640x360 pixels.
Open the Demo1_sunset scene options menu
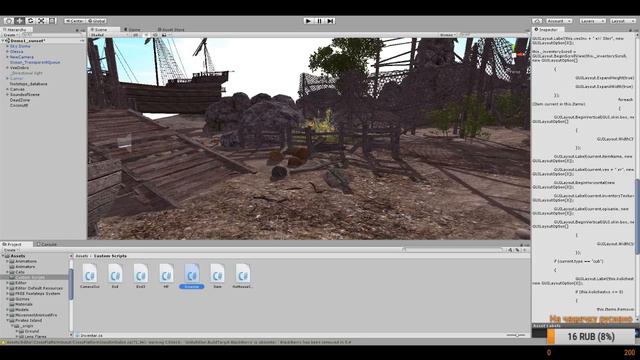(x=82, y=41)
